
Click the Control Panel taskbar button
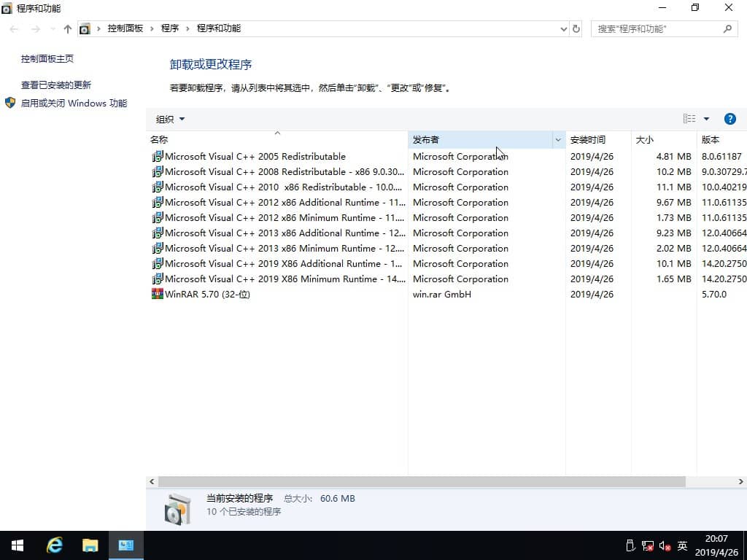pos(125,545)
